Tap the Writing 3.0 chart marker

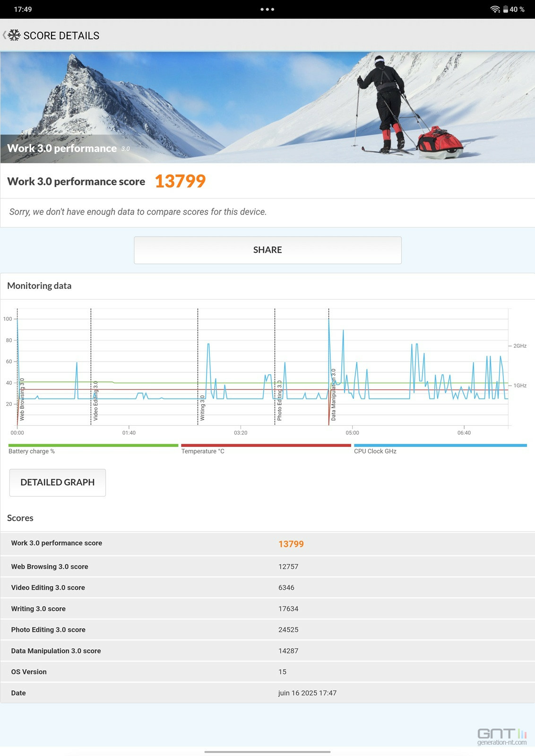click(202, 408)
